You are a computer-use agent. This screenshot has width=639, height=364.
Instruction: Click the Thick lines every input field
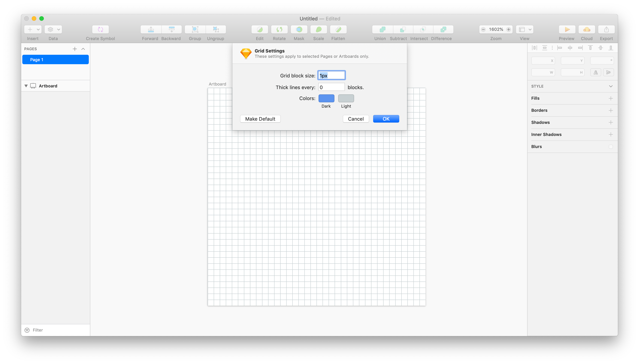pos(331,87)
